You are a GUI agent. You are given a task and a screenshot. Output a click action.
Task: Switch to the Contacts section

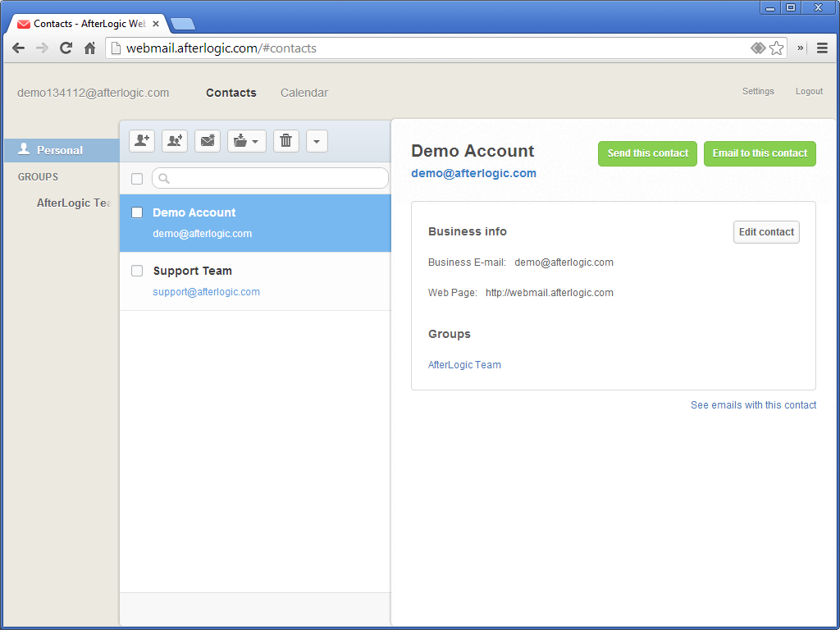tap(231, 93)
